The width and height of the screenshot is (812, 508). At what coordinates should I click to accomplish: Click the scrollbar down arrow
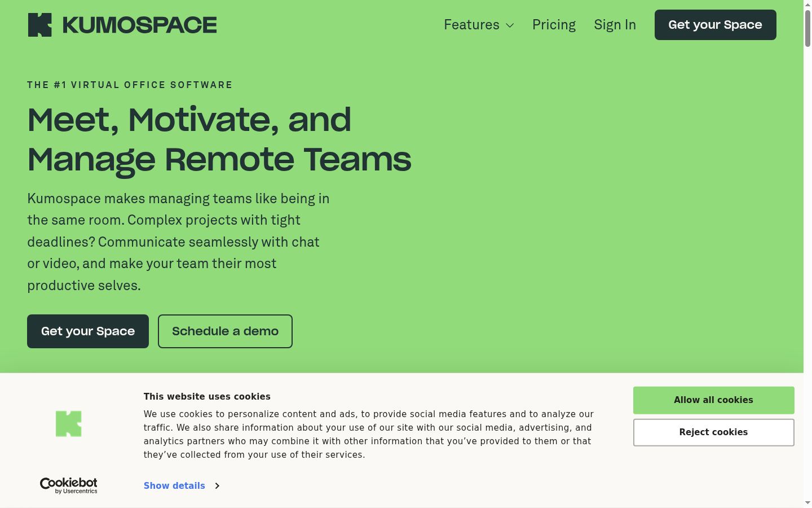pos(807,502)
